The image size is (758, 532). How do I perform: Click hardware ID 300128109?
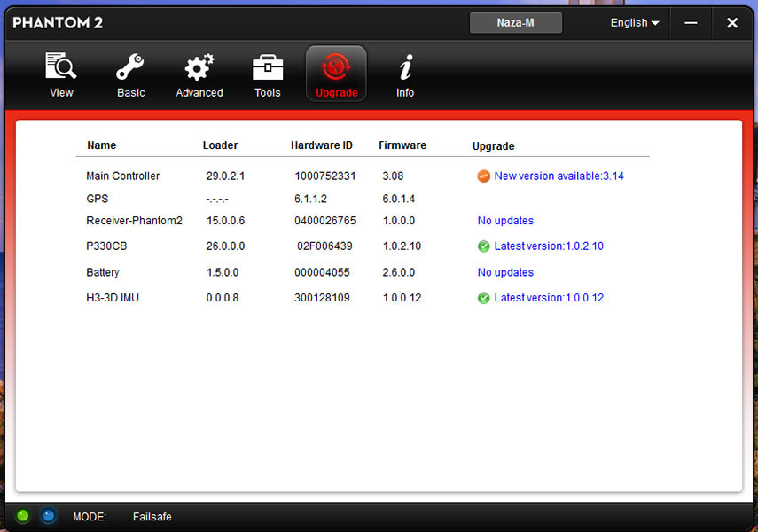(x=322, y=298)
